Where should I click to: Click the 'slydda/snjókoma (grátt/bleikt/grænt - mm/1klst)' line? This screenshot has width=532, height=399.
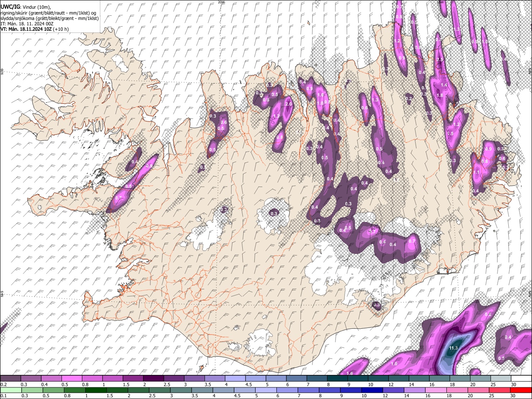(x=49, y=18)
